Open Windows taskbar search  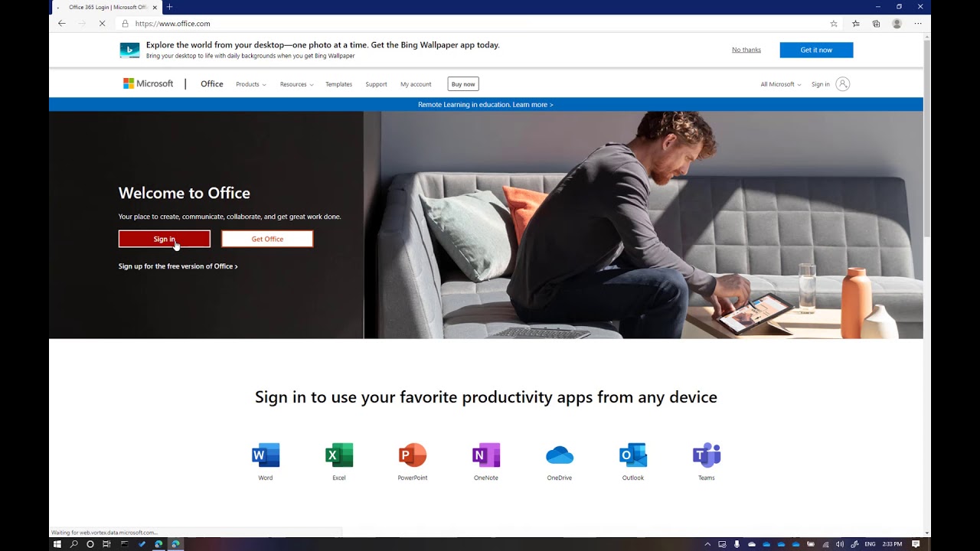[x=74, y=544]
